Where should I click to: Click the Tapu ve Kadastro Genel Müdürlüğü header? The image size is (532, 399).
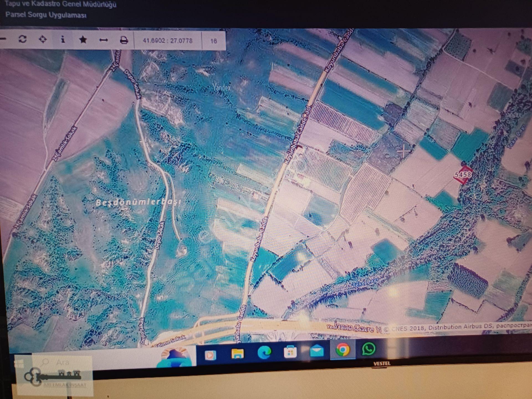click(x=61, y=4)
